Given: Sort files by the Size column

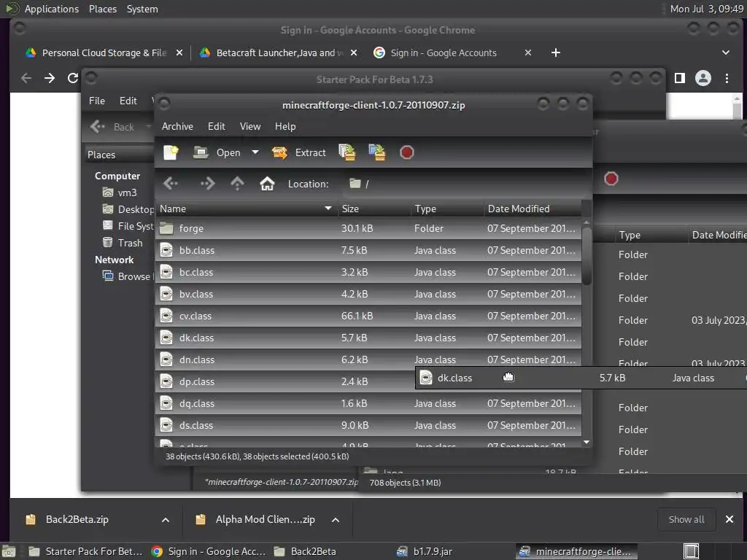Looking at the screenshot, I should pos(374,209).
